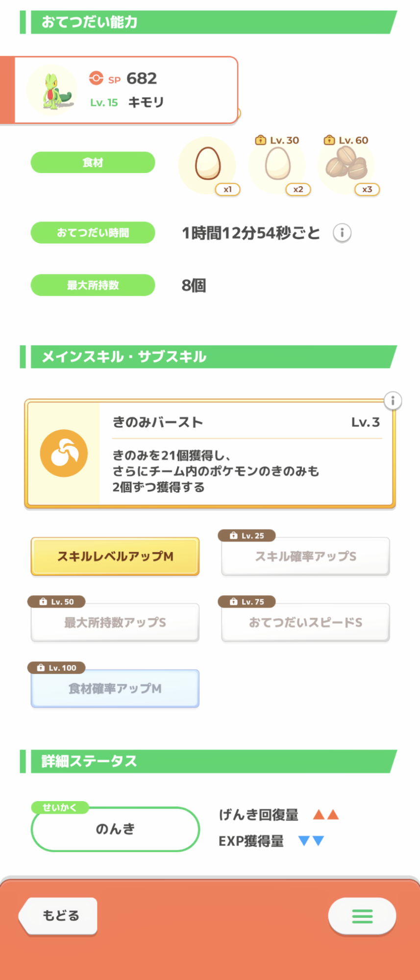
Task: Select locked おてつだいスピードS sub skill
Action: click(305, 622)
